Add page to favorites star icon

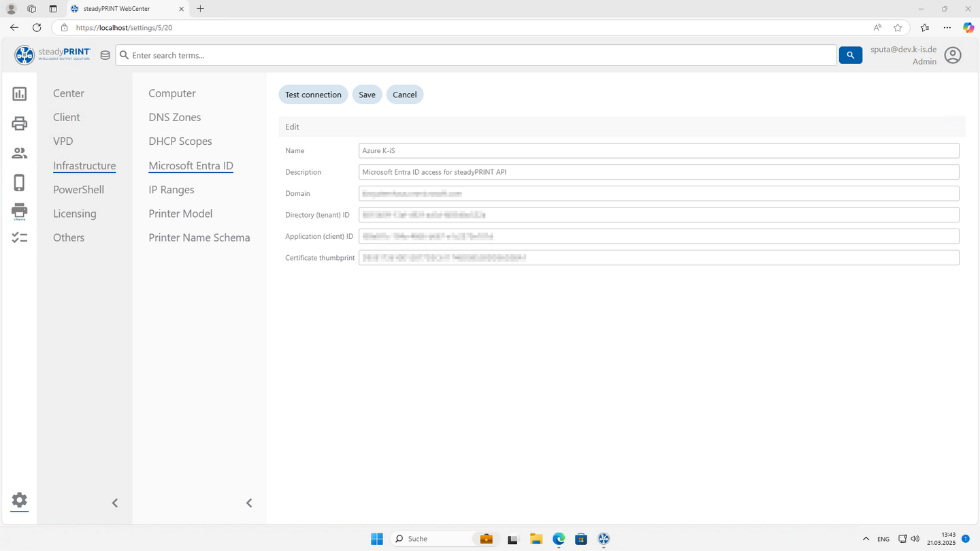point(898,28)
